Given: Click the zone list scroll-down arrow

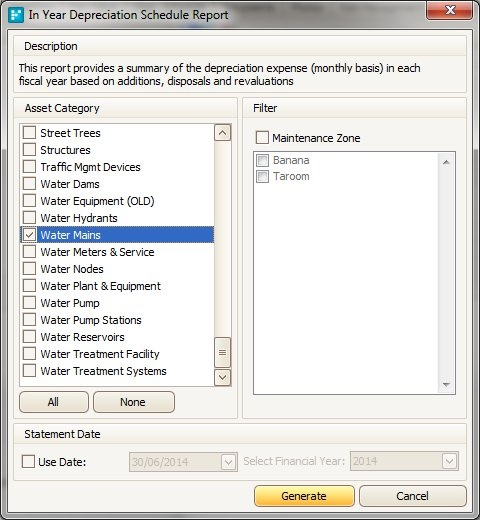Looking at the screenshot, I should (x=446, y=384).
